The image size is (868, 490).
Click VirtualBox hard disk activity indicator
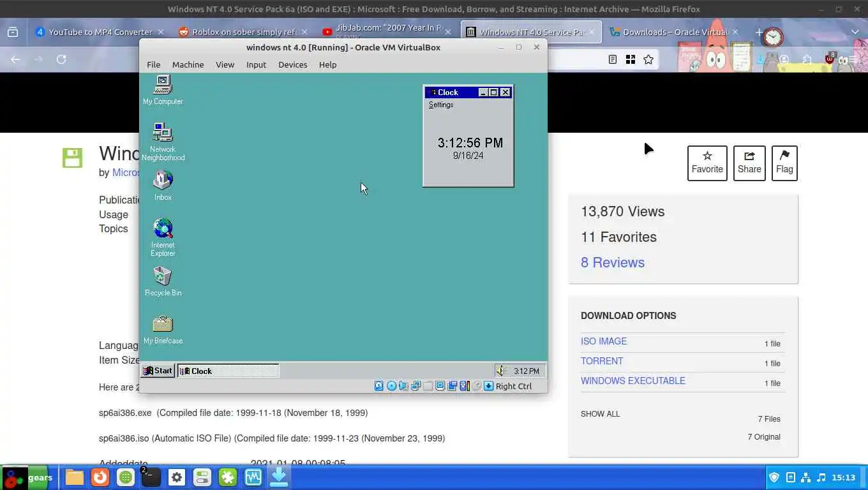pyautogui.click(x=379, y=386)
